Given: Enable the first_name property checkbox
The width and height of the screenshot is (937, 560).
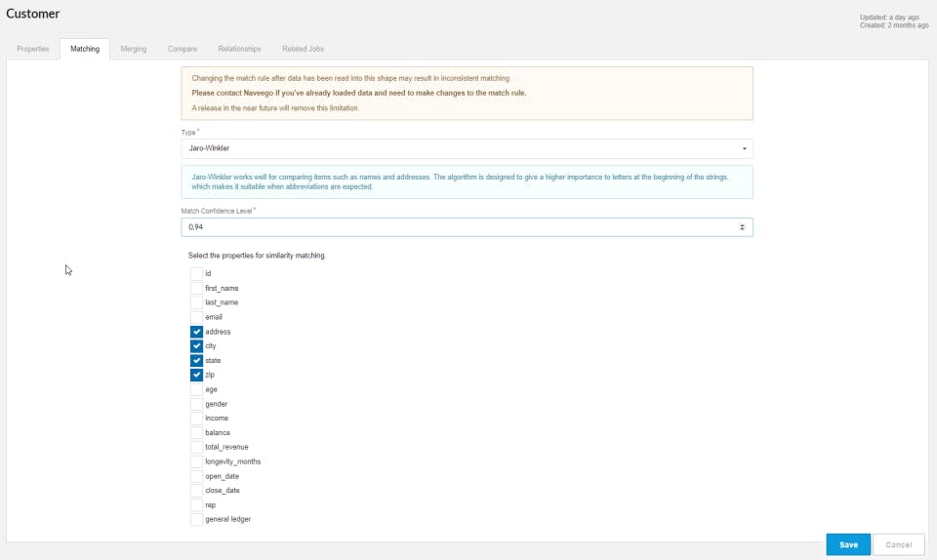Looking at the screenshot, I should click(x=196, y=288).
